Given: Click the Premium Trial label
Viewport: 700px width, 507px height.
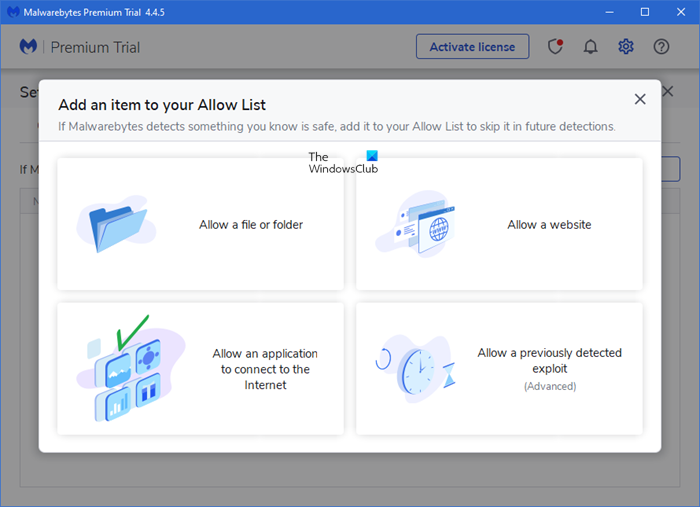Looking at the screenshot, I should pyautogui.click(x=95, y=47).
